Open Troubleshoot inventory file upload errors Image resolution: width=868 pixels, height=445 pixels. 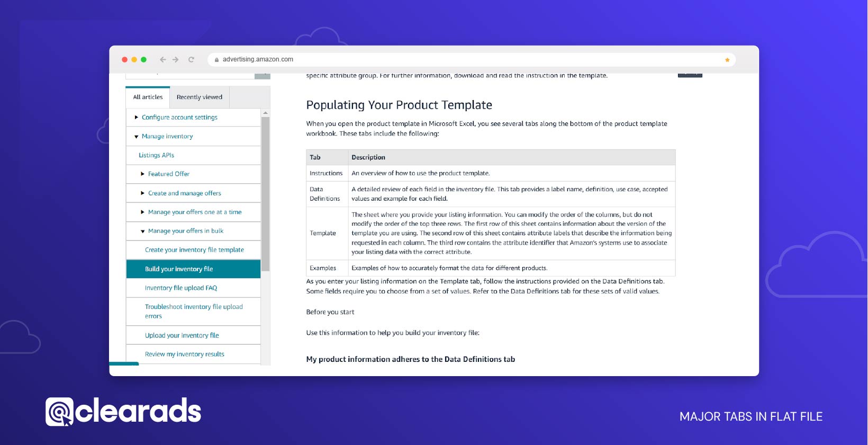point(194,311)
